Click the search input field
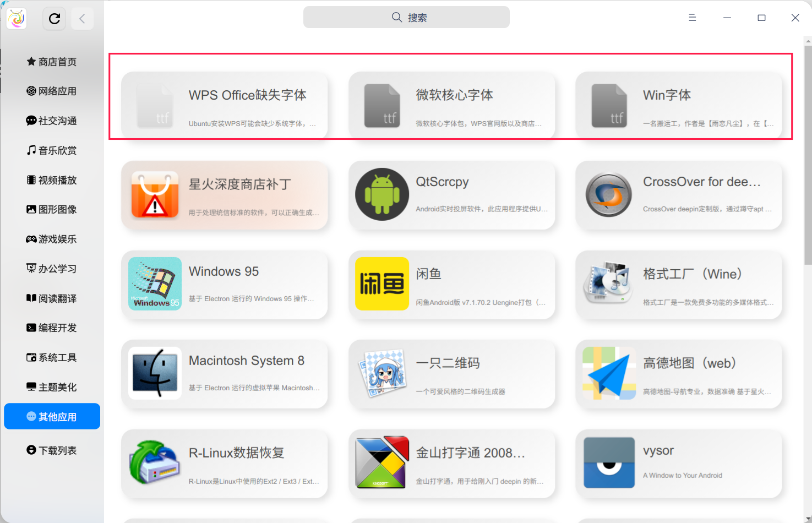 406,17
